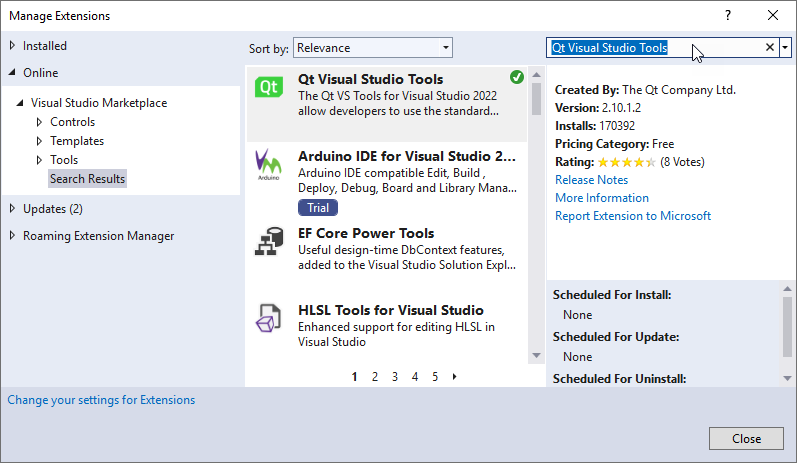Click the results list scrollbar thumb
This screenshot has height=463, width=797.
click(x=536, y=99)
